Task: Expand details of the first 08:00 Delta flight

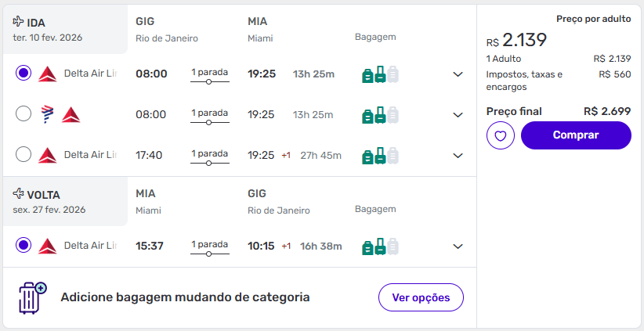Action: 458,74
